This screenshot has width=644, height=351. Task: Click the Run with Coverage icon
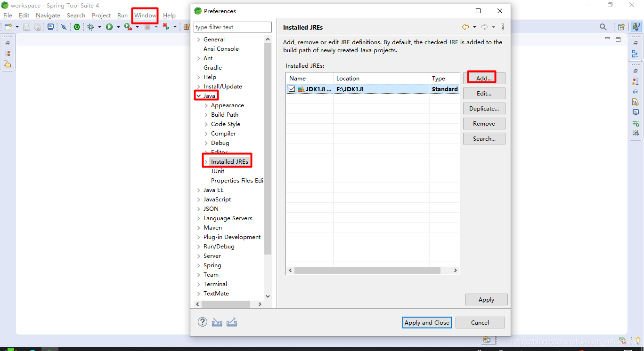128,27
